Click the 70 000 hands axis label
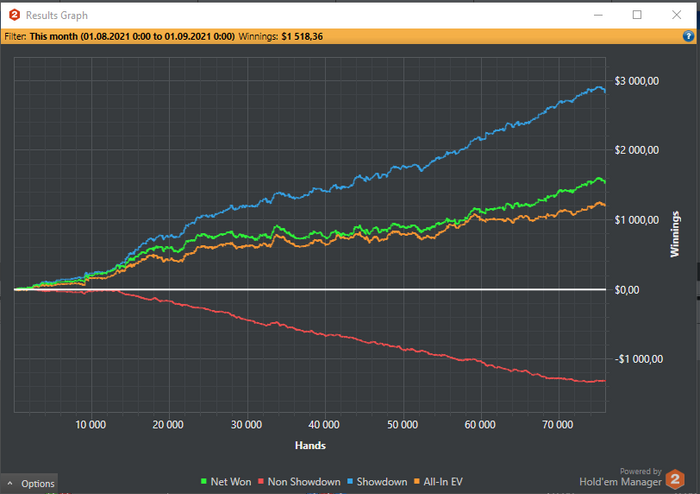Screen dimensions: 700x494 [x=558, y=424]
